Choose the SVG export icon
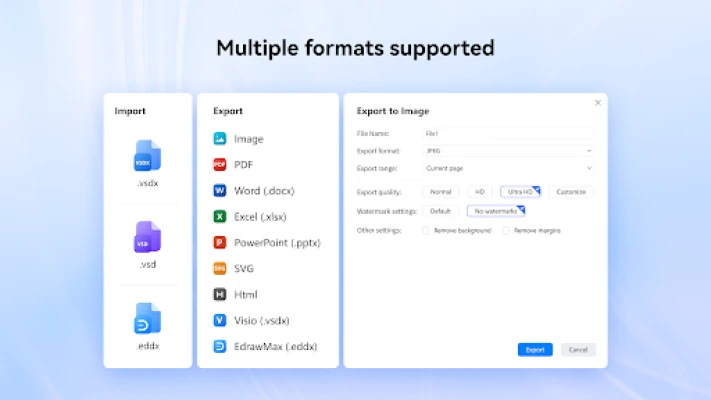This screenshot has height=400, width=711. [x=220, y=268]
